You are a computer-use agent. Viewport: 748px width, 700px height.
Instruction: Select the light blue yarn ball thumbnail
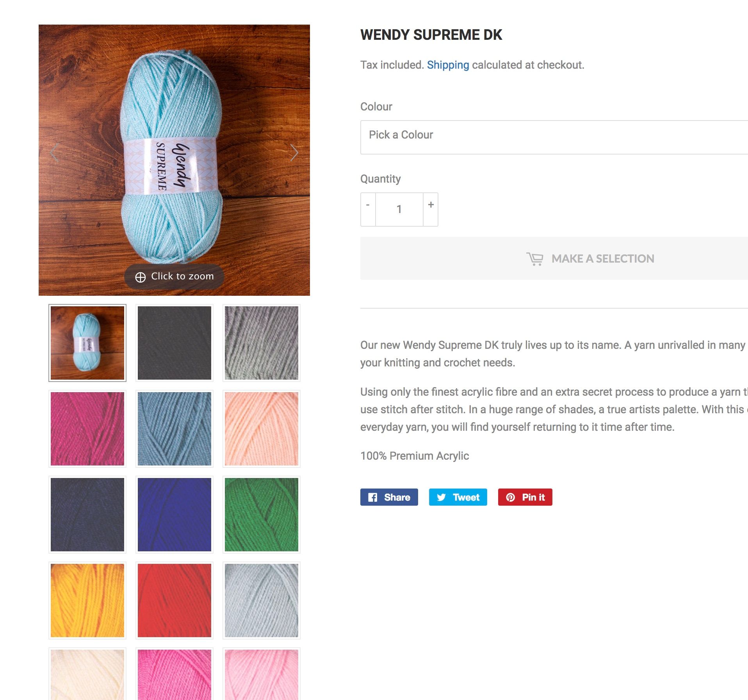87,343
